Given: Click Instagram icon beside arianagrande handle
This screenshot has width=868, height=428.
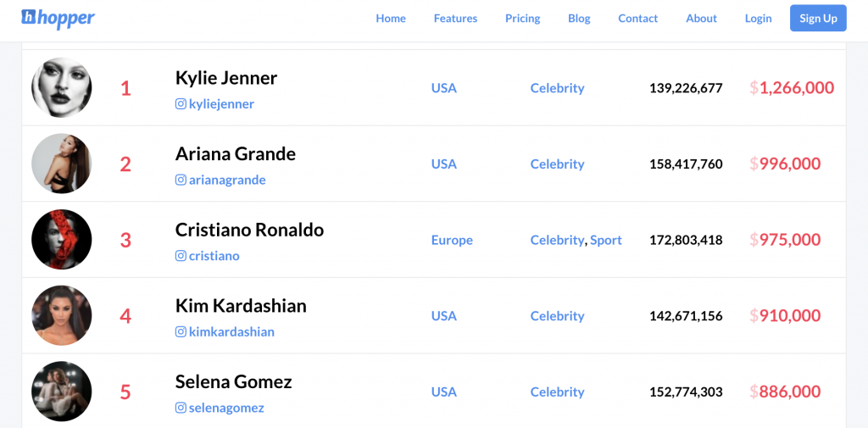Looking at the screenshot, I should coord(181,180).
